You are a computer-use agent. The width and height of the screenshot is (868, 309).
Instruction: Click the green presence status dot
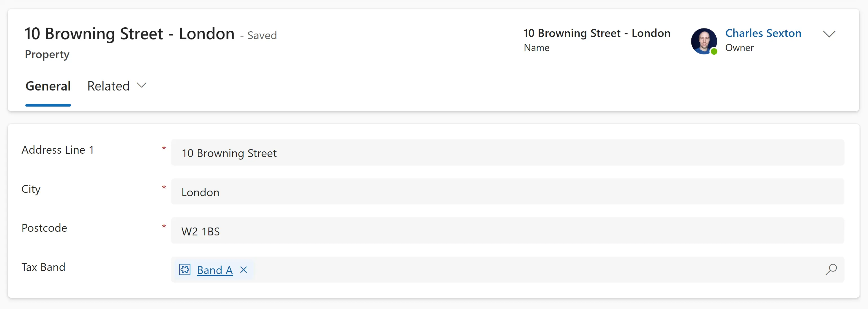714,51
